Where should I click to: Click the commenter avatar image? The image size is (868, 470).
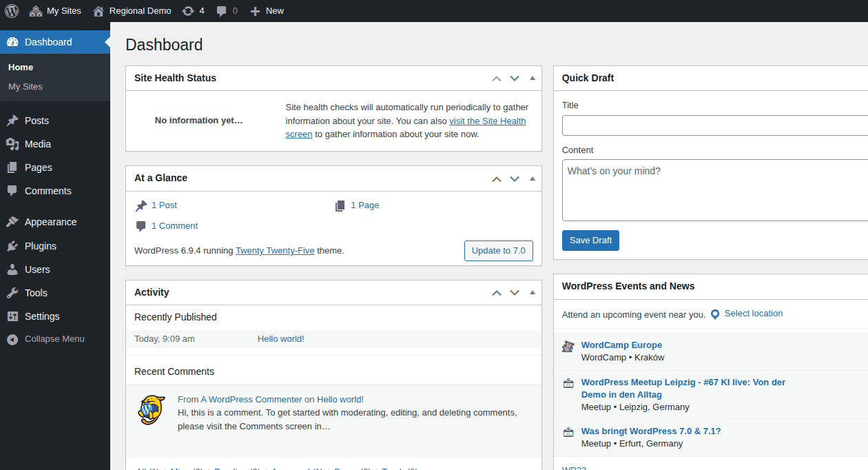tap(152, 410)
